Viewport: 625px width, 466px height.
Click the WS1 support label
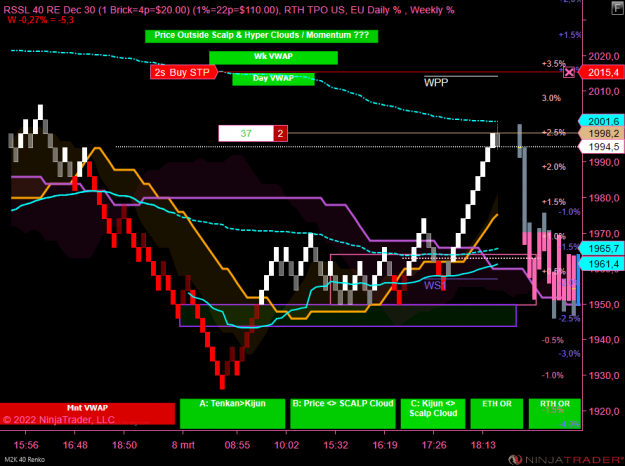point(434,285)
